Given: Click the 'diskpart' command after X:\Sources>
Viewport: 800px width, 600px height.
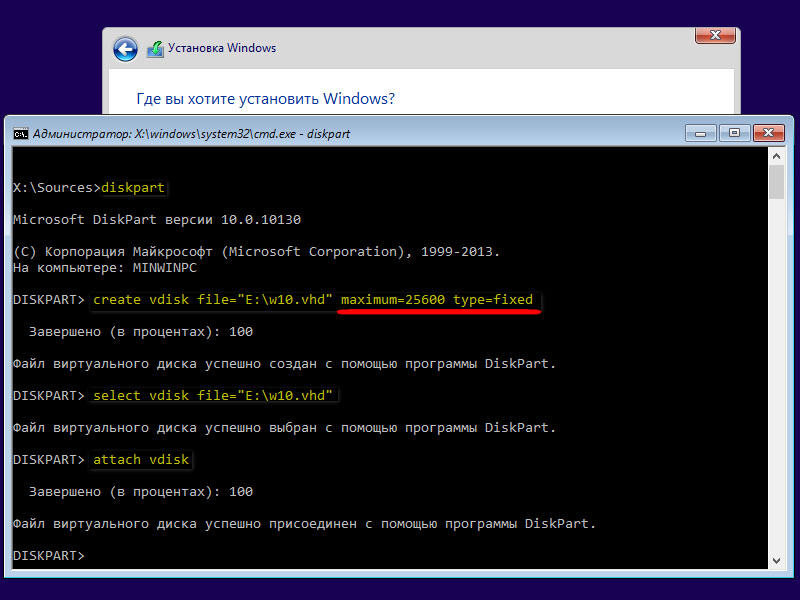Looking at the screenshot, I should pos(133,188).
